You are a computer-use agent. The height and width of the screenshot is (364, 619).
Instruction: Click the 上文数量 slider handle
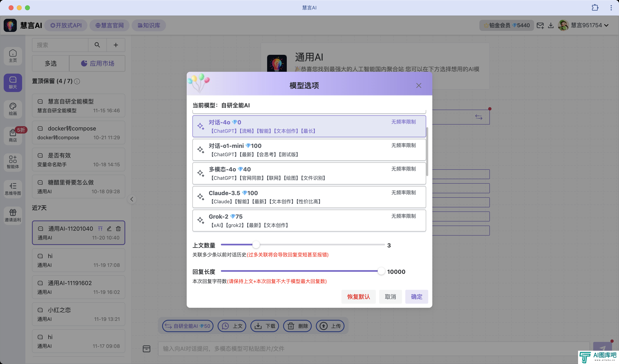[256, 244]
